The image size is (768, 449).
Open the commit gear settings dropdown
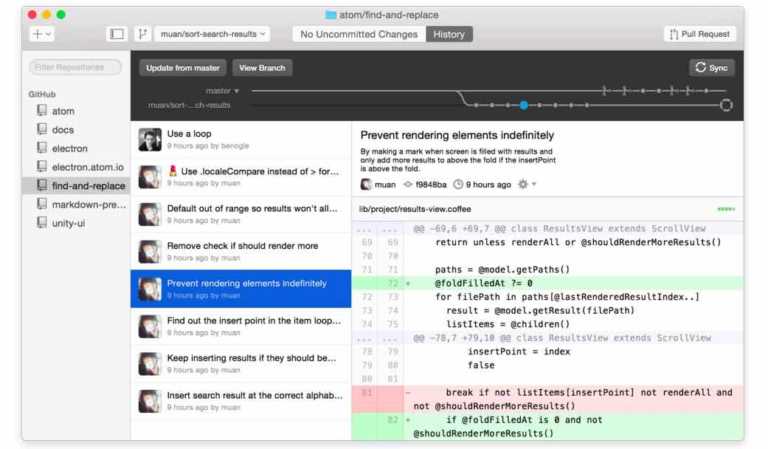click(x=527, y=184)
